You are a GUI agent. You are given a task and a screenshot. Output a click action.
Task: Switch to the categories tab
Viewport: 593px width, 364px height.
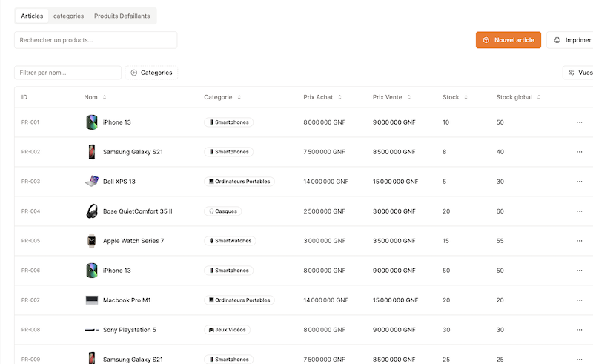[68, 16]
